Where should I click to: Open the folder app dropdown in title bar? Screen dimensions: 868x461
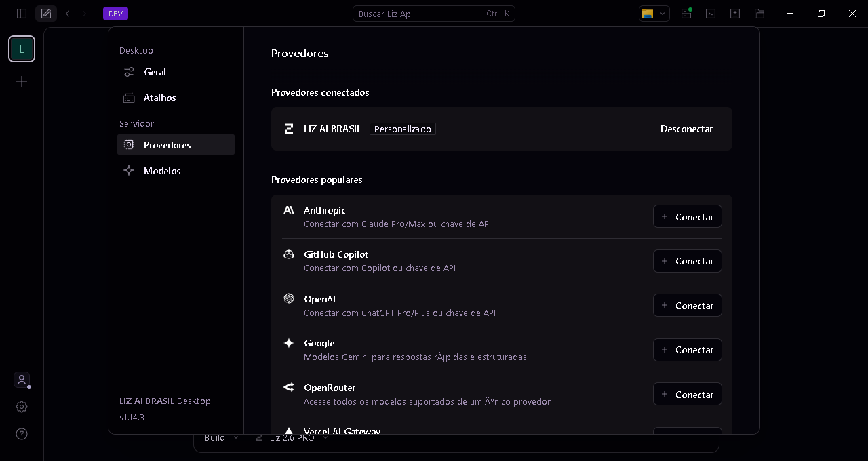[x=654, y=14]
